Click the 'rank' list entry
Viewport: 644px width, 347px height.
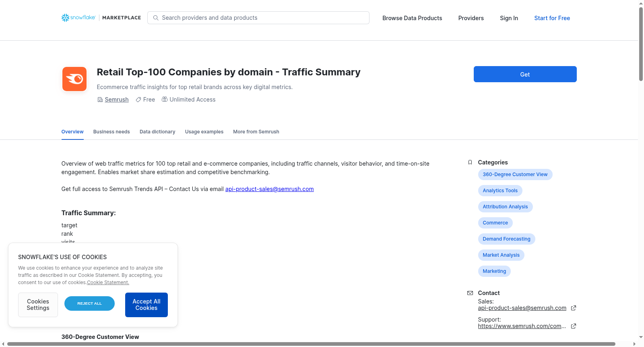(67, 234)
